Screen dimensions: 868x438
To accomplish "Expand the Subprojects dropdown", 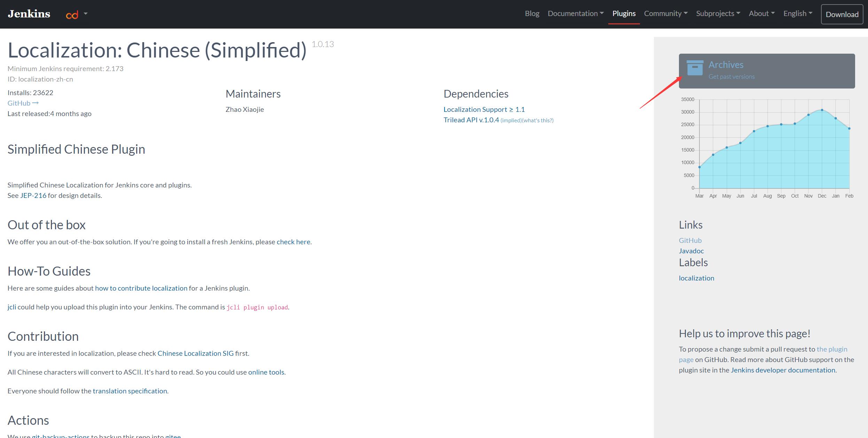I will tap(718, 14).
